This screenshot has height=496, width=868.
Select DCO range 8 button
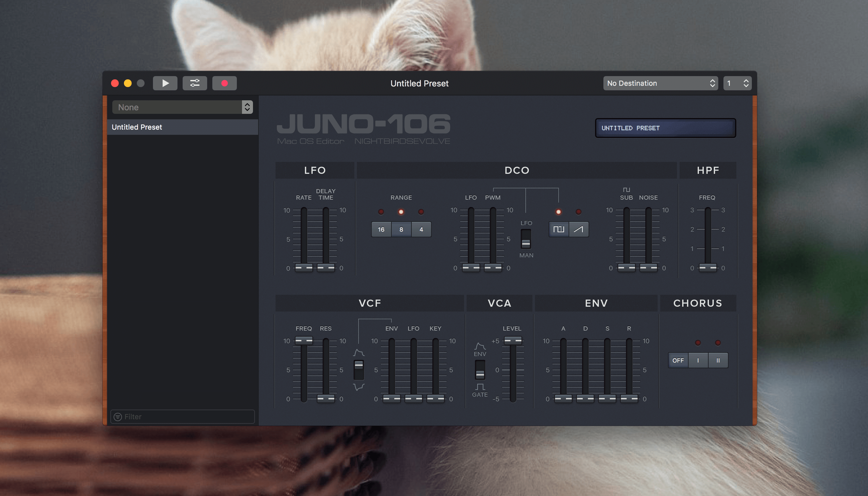tap(401, 229)
